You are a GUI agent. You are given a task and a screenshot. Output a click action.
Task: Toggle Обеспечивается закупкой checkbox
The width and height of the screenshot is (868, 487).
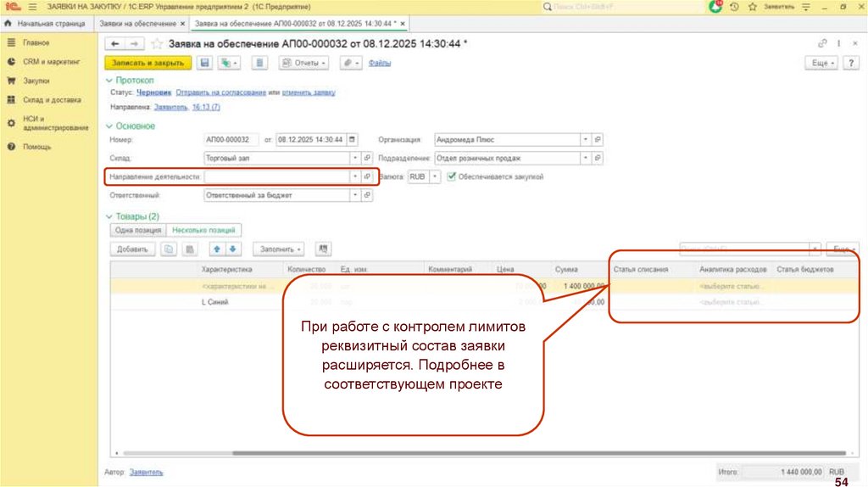click(452, 176)
